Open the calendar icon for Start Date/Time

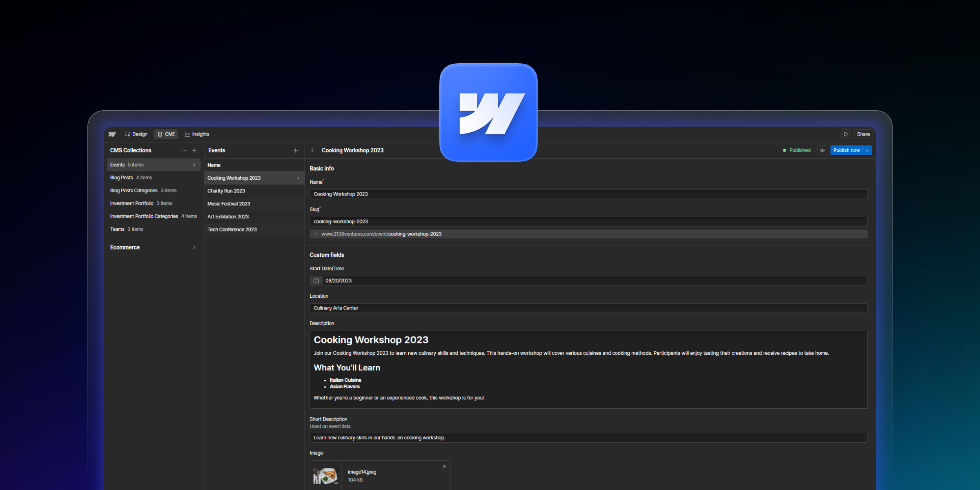point(316,281)
